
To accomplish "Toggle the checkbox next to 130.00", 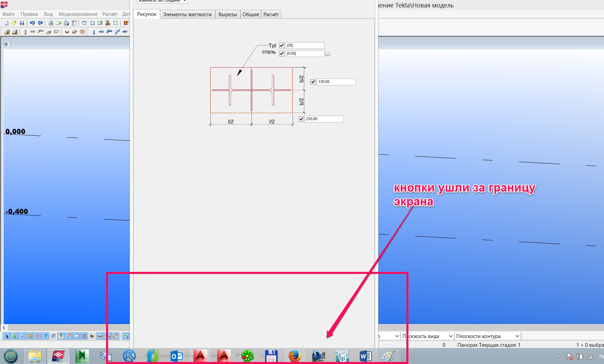I will pyautogui.click(x=313, y=82).
